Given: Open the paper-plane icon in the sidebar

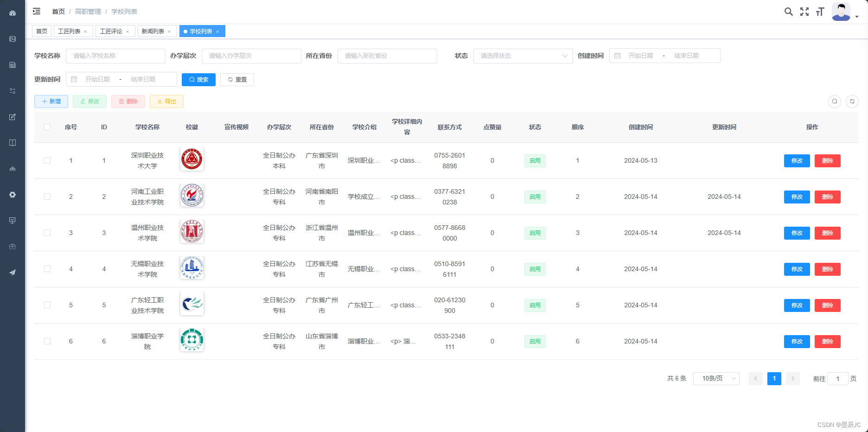Looking at the screenshot, I should click(13, 273).
